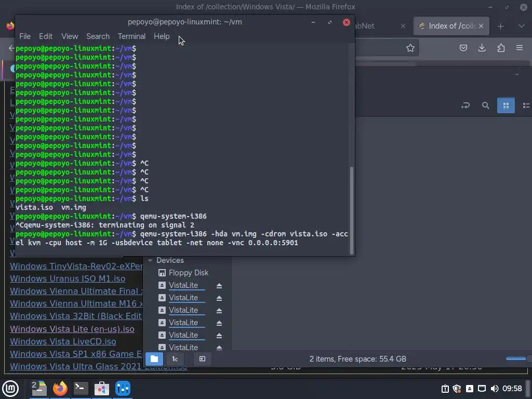Image resolution: width=532 pixels, height=399 pixels.
Task: Eject the third VistaLite device
Action: click(219, 311)
